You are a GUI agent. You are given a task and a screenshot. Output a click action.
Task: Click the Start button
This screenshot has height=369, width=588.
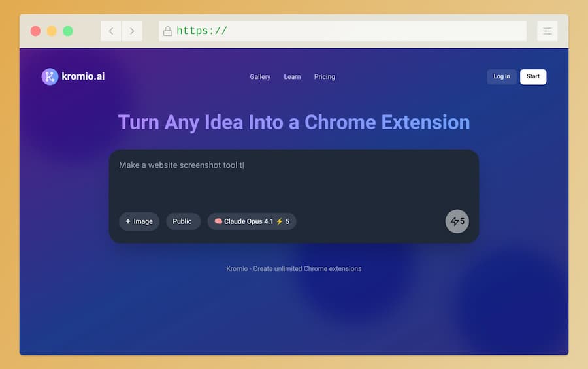point(533,76)
